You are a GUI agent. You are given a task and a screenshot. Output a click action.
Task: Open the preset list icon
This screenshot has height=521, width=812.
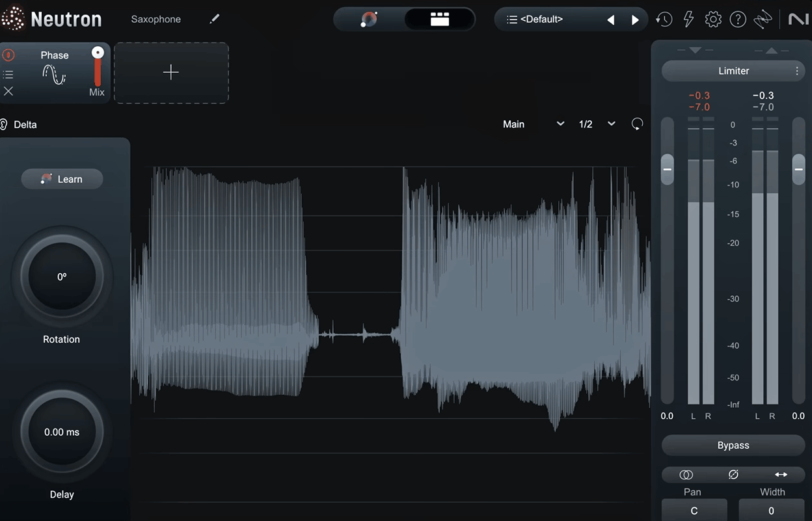pyautogui.click(x=512, y=20)
